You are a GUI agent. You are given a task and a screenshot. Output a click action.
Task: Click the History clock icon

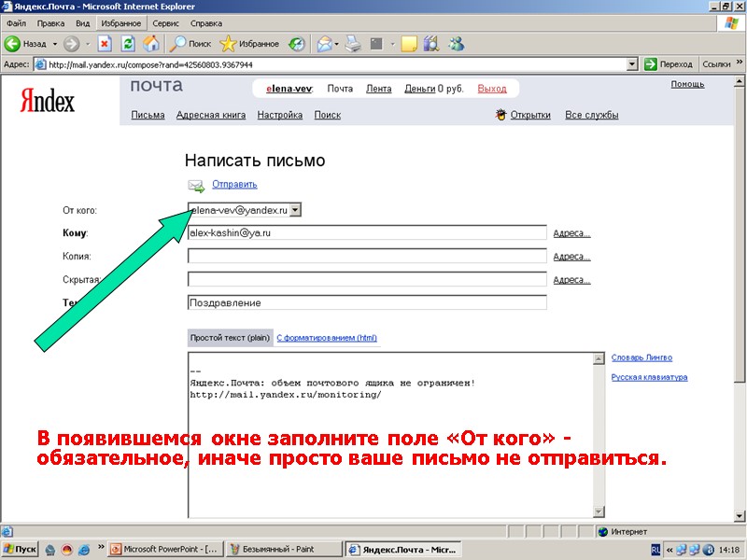[297, 44]
